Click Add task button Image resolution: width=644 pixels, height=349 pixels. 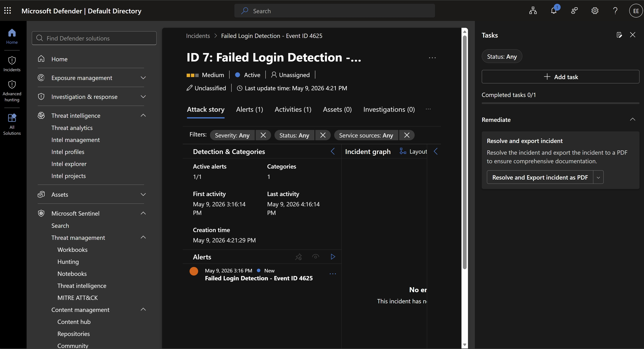click(x=560, y=77)
